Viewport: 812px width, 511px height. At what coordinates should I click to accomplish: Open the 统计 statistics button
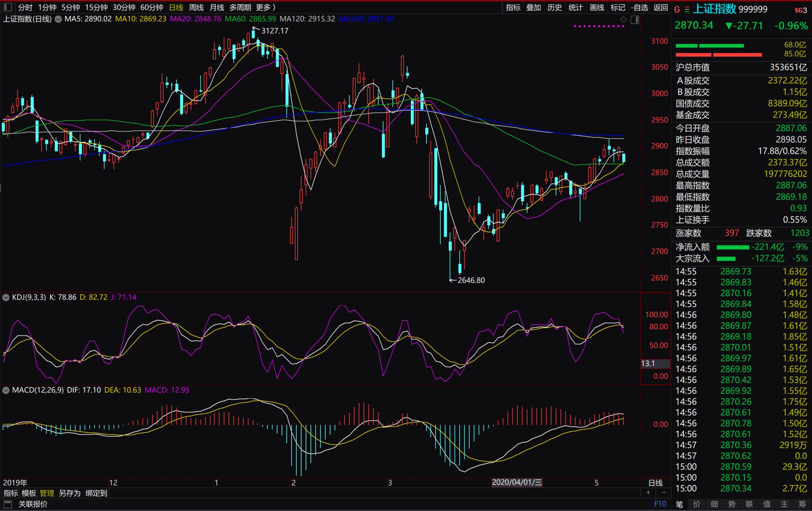575,7
